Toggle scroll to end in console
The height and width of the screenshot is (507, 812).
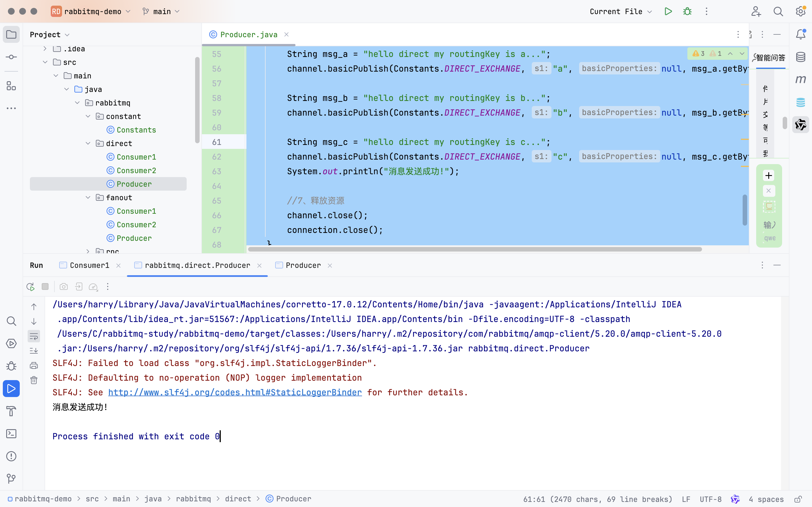click(x=34, y=351)
